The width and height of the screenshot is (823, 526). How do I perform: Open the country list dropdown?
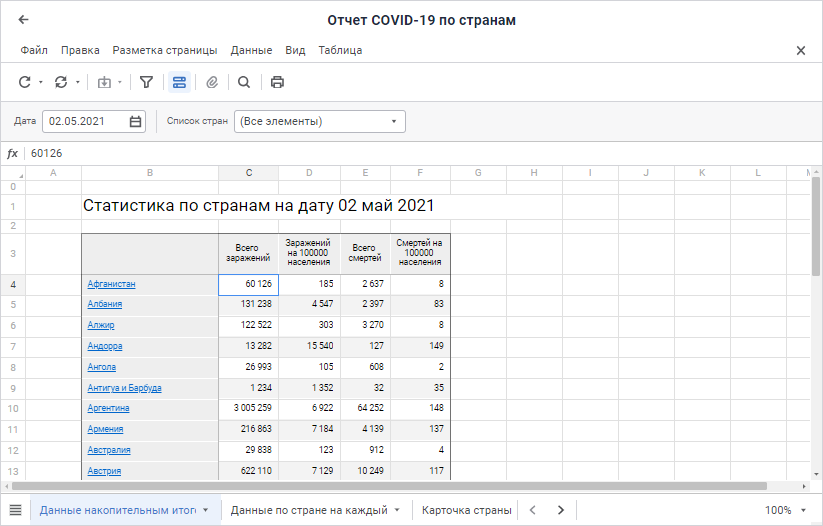(320, 122)
